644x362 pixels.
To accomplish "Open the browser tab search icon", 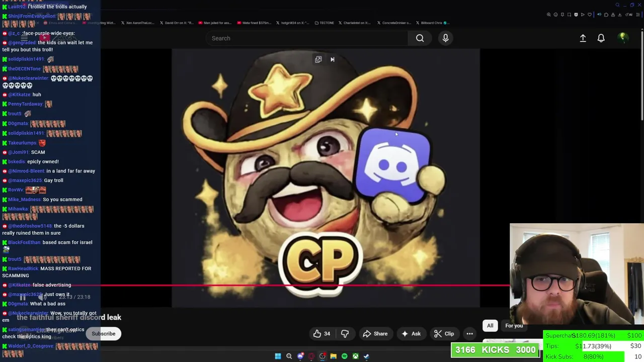I will pyautogui.click(x=617, y=5).
